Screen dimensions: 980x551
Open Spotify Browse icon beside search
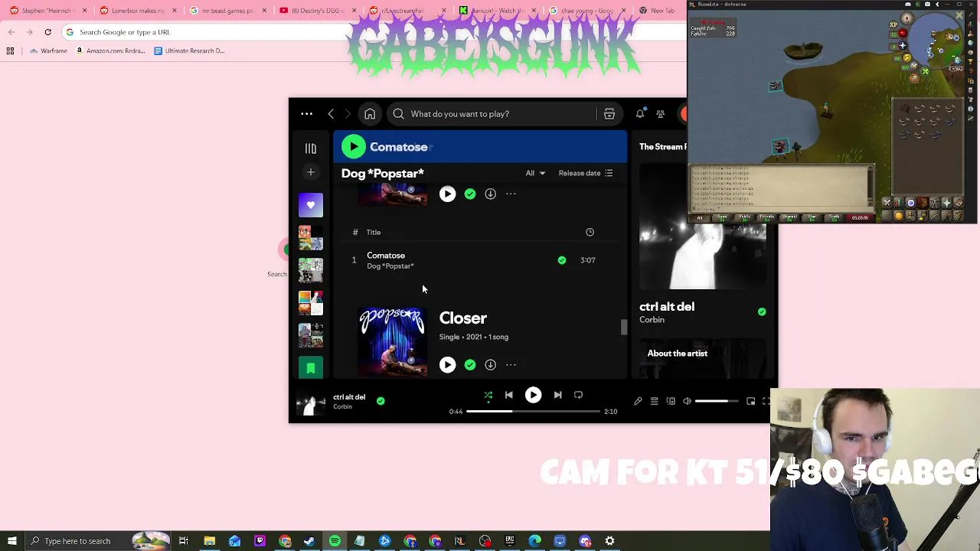[609, 114]
